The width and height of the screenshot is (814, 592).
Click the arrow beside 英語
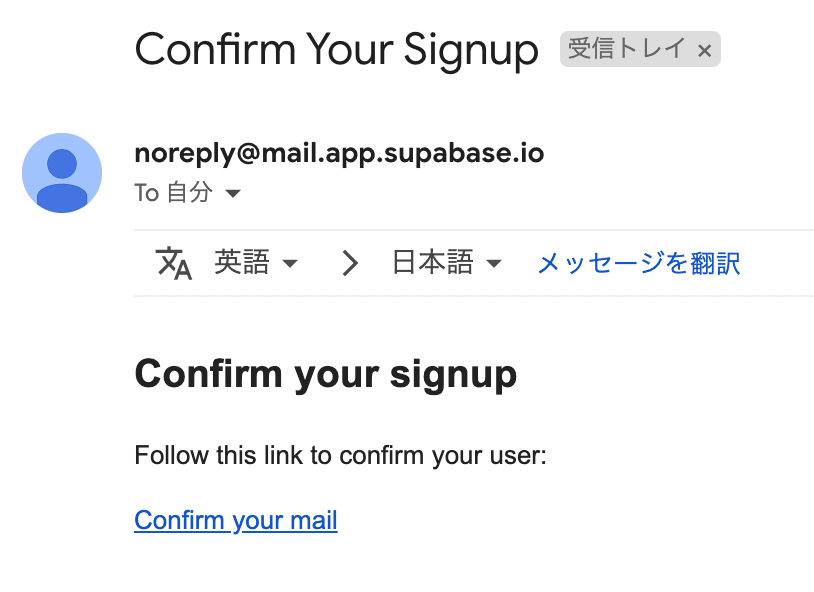(x=290, y=263)
